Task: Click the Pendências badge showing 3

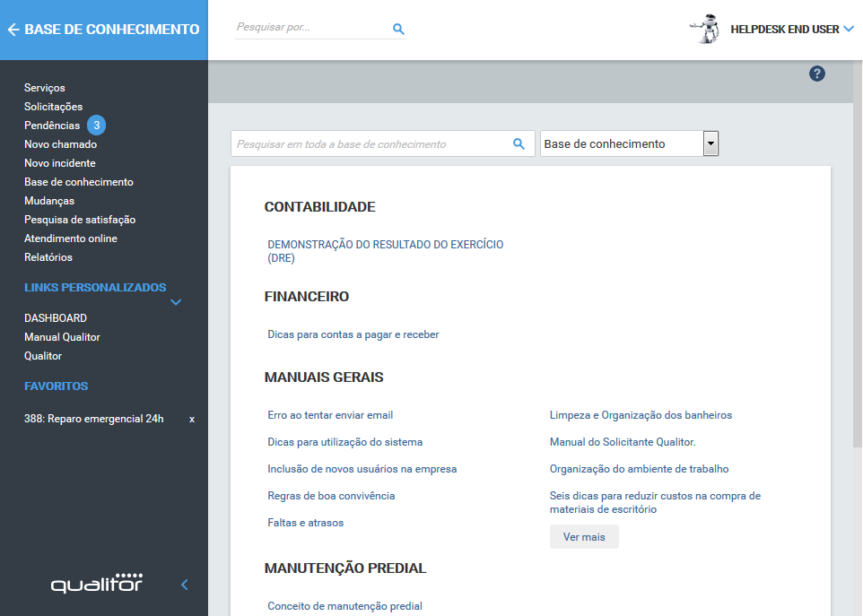Action: coord(97,126)
